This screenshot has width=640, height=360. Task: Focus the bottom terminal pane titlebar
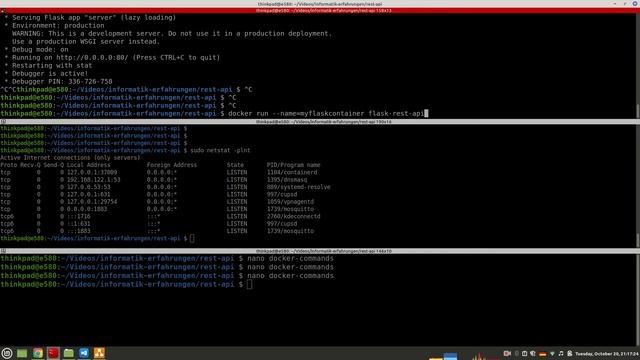pyautogui.click(x=320, y=251)
